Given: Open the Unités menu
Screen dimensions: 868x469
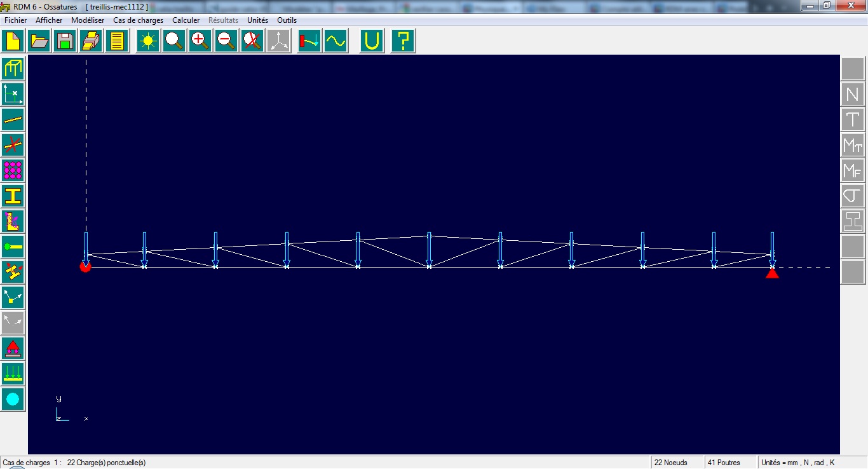Looking at the screenshot, I should [x=257, y=20].
